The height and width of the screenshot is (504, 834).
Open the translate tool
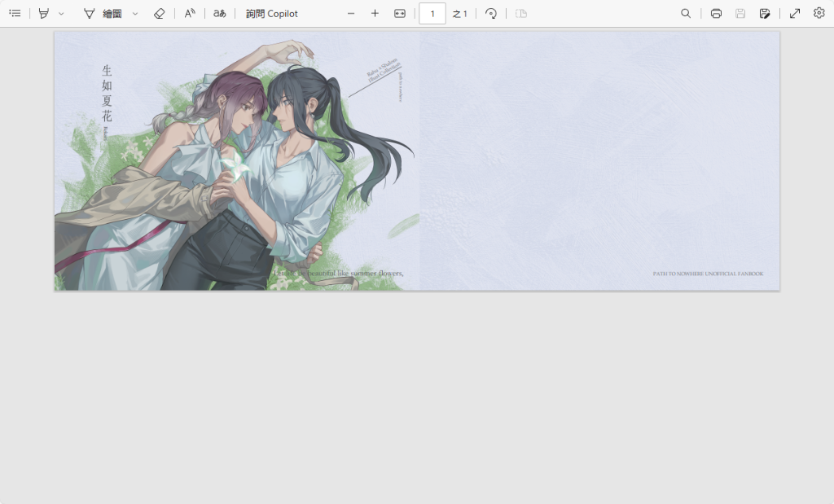(x=220, y=13)
